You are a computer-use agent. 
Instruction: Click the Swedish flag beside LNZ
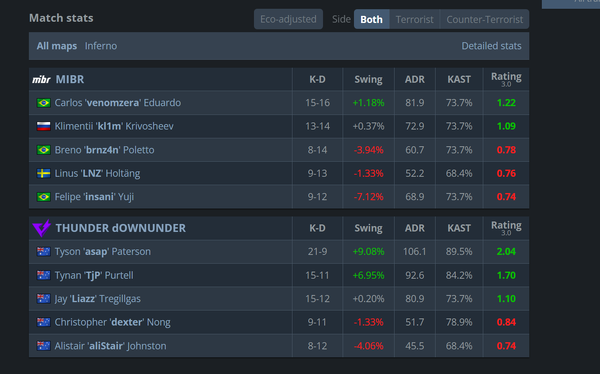coord(44,173)
